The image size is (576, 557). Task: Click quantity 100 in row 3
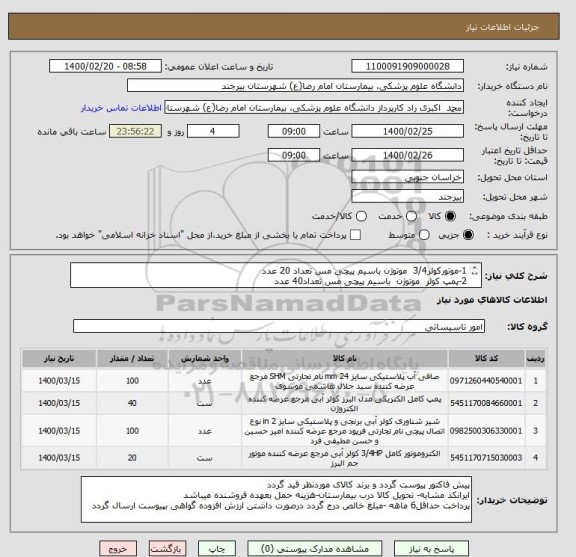132,431
